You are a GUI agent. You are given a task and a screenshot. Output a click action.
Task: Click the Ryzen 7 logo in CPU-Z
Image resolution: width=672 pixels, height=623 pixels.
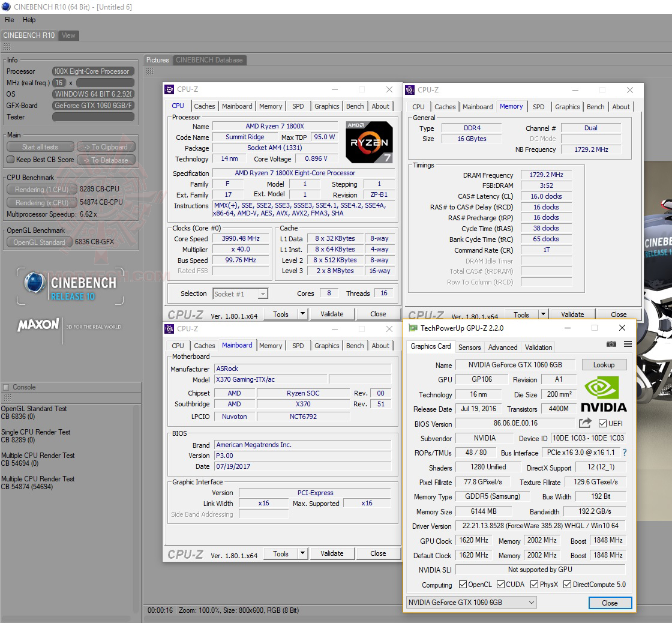point(369,142)
